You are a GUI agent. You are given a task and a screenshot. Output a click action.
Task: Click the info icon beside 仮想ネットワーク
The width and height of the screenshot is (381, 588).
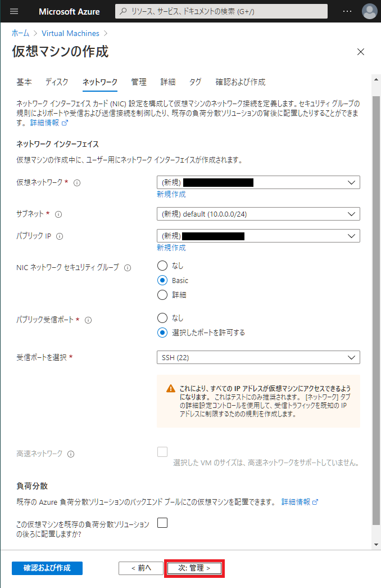77,183
